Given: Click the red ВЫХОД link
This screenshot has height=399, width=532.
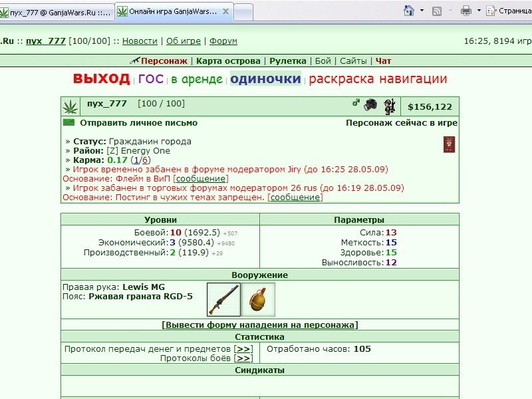Looking at the screenshot, I should [102, 78].
